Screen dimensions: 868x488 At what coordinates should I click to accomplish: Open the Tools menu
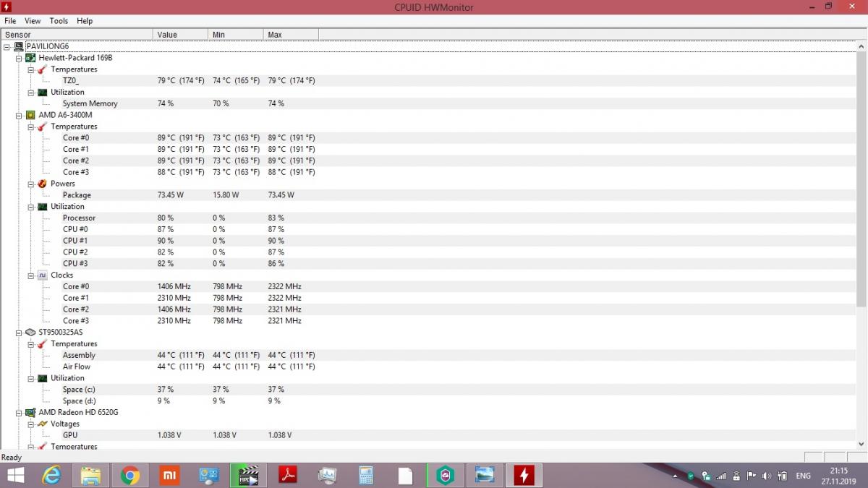point(59,21)
